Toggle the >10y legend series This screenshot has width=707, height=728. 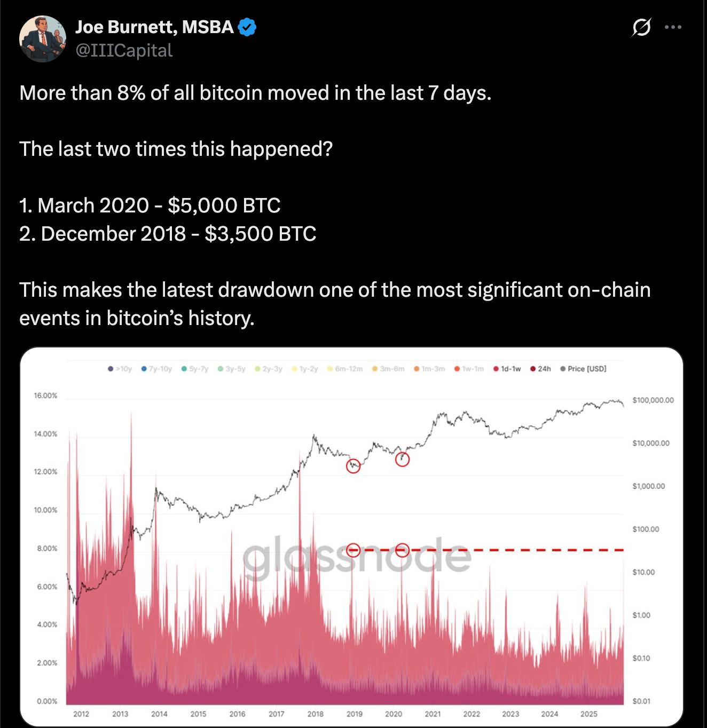point(120,369)
